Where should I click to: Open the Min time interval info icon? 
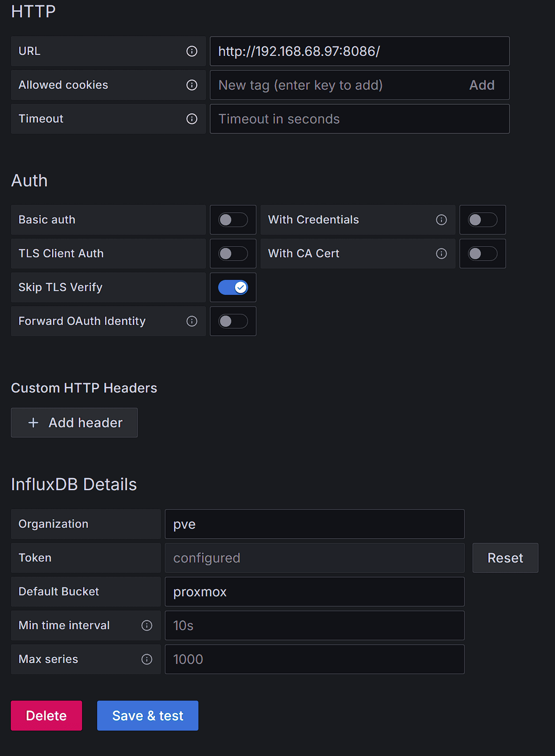[147, 625]
